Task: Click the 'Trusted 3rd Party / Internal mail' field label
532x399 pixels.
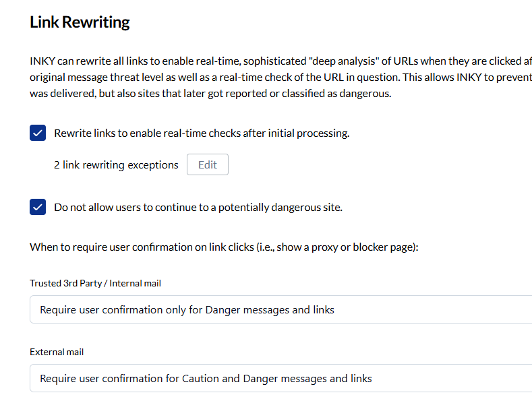Action: (x=95, y=283)
